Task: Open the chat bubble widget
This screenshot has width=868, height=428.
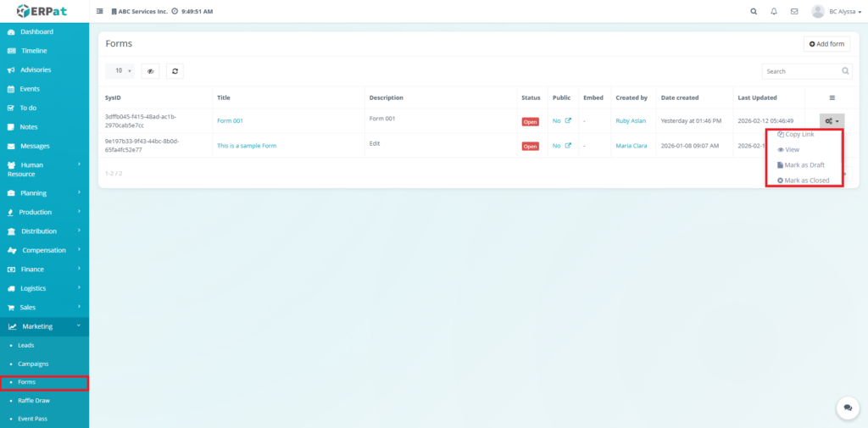Action: [x=847, y=408]
